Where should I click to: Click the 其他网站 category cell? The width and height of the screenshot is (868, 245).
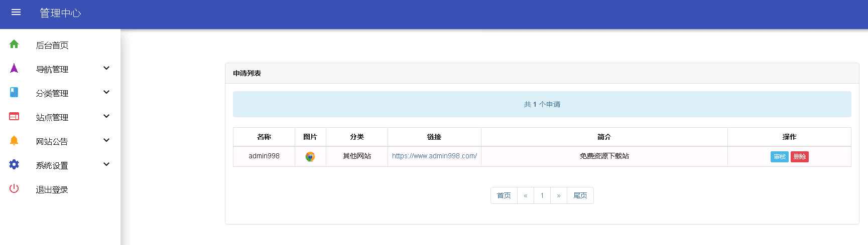click(x=357, y=156)
